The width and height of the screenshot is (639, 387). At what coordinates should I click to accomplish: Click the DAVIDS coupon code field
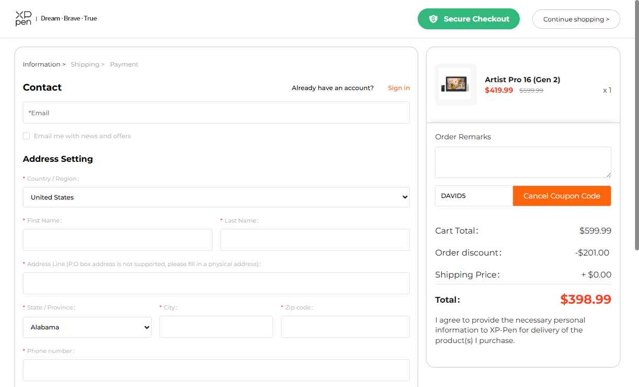474,196
